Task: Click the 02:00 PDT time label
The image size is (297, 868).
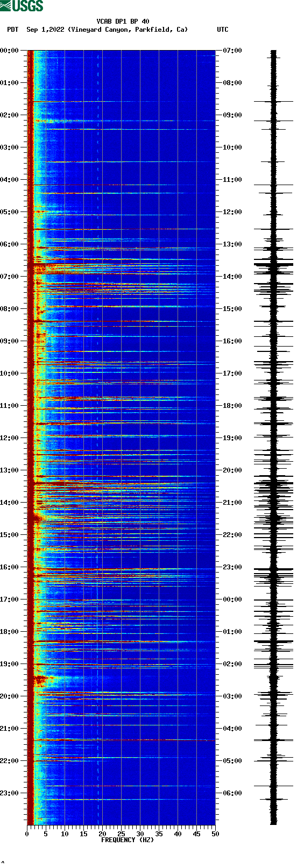Action: 10,115
